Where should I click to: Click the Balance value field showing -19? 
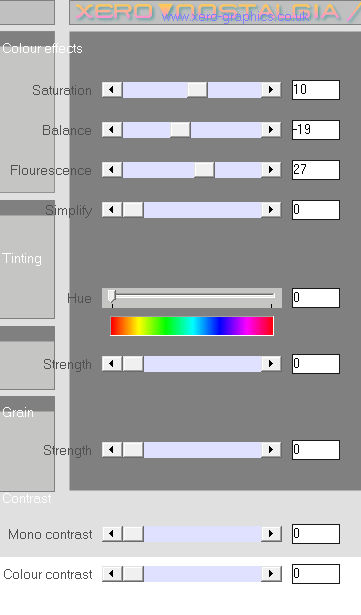[x=316, y=130]
